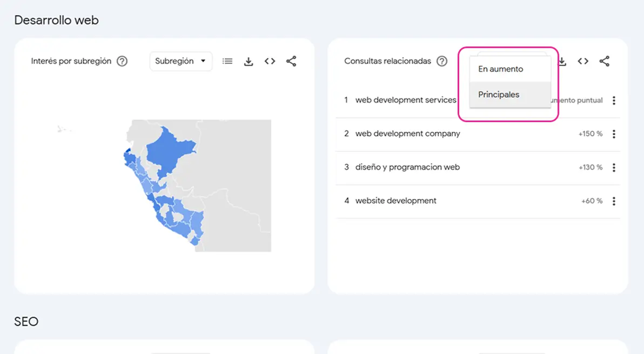This screenshot has width=644, height=354.
Task: Open more options for diseño y programacion web
Action: click(614, 168)
